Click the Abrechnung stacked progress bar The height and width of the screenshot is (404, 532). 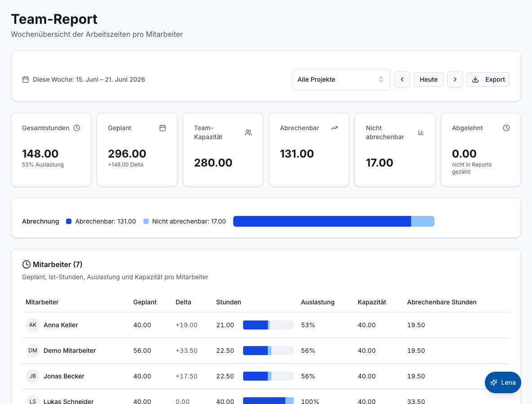[334, 221]
